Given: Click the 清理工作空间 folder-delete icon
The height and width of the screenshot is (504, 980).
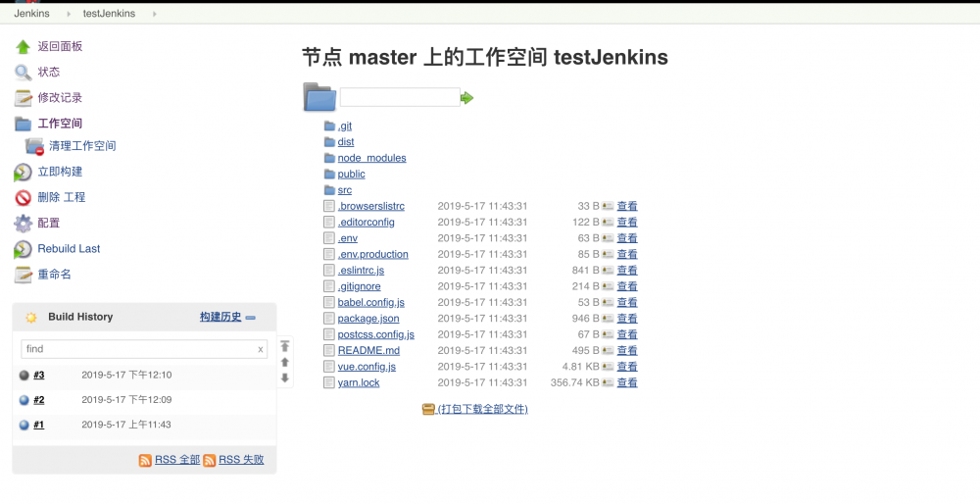Looking at the screenshot, I should (x=34, y=146).
